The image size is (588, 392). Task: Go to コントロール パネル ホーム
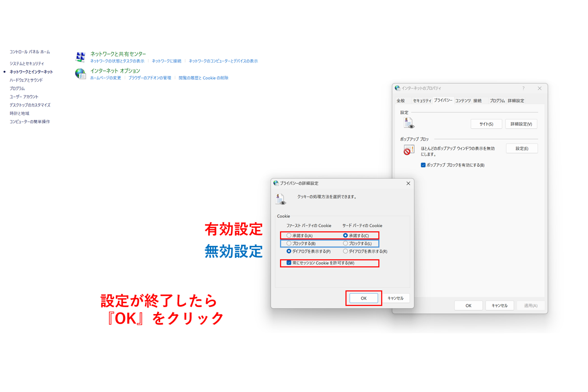(x=30, y=52)
